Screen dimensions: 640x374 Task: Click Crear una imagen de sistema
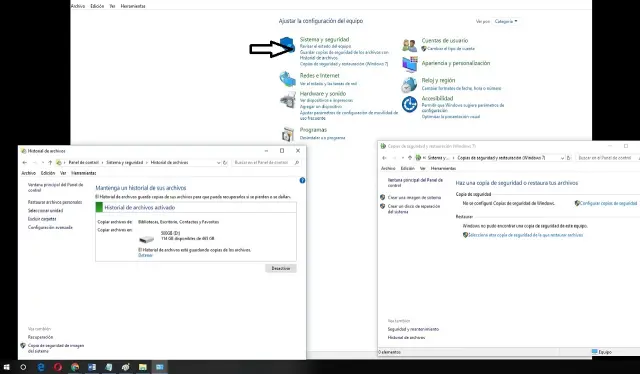(x=414, y=197)
